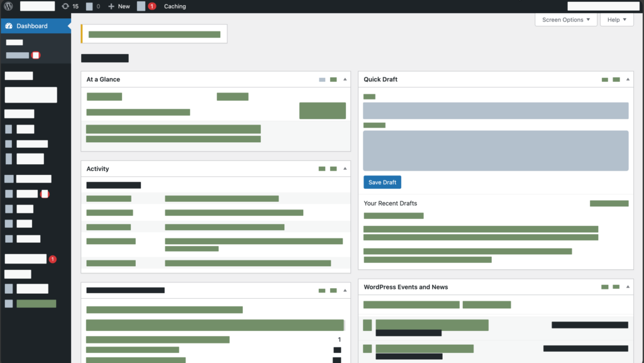This screenshot has width=644, height=363.
Task: Click the Save Draft button
Action: click(x=382, y=182)
